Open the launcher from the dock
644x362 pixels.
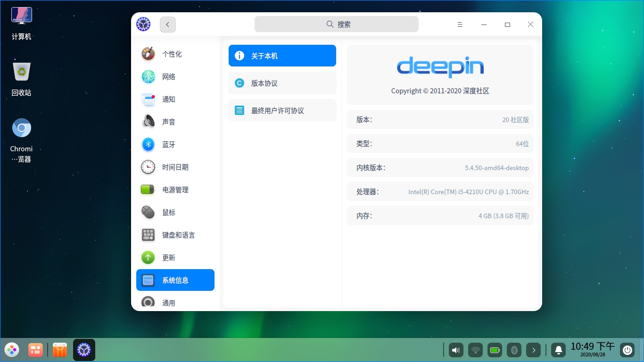(12, 350)
